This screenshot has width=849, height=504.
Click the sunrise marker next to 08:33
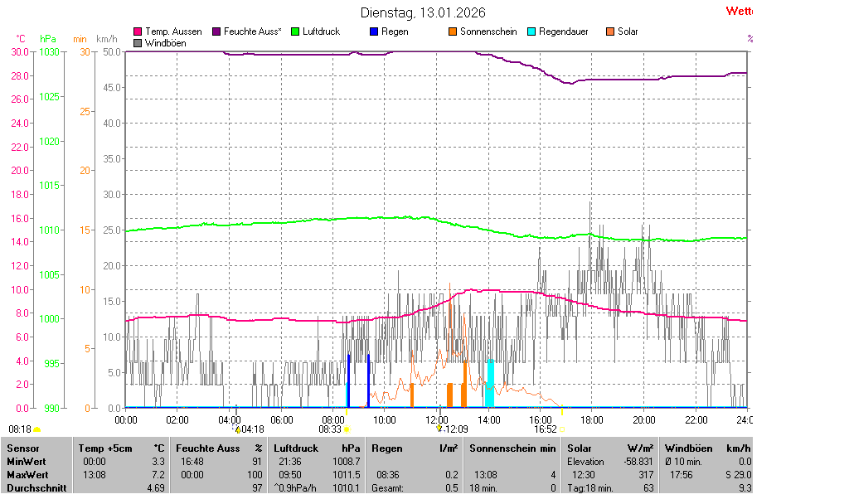point(347,429)
